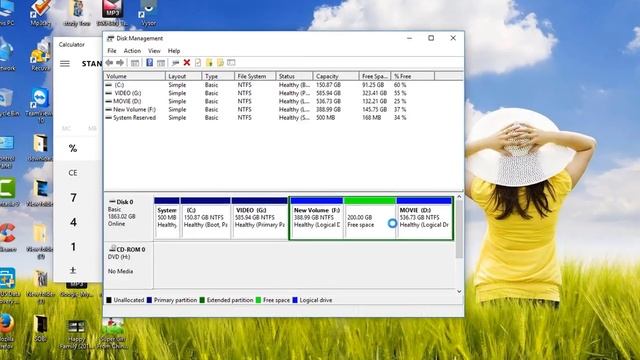Click the Free space legend color swatch
This screenshot has width=640, height=360.
click(x=258, y=300)
